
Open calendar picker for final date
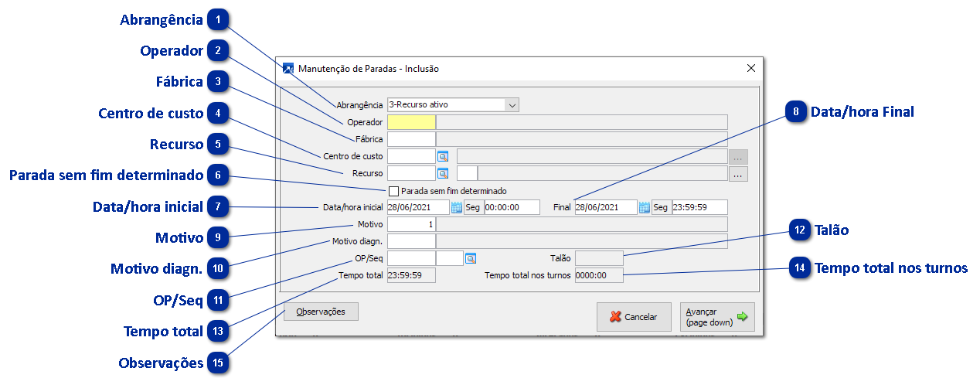coord(644,207)
